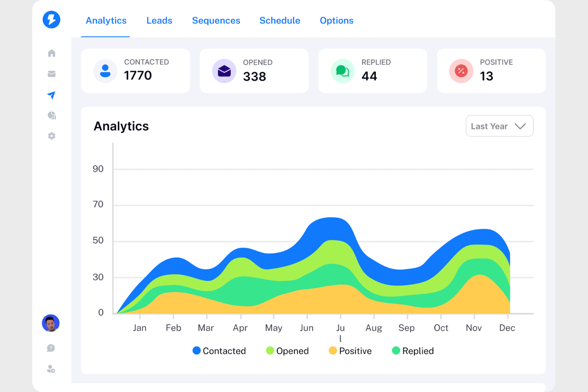This screenshot has height=392, width=588.
Task: Open the Last Year dropdown
Action: pyautogui.click(x=499, y=126)
